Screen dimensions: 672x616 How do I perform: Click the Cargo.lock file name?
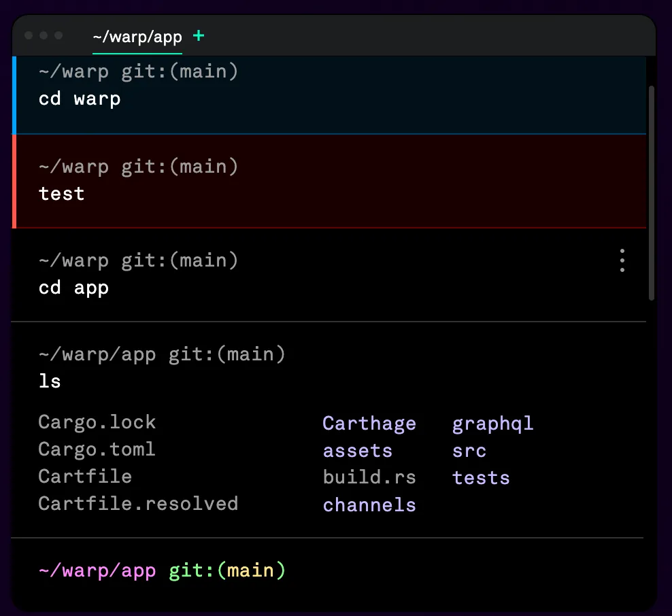point(97,422)
